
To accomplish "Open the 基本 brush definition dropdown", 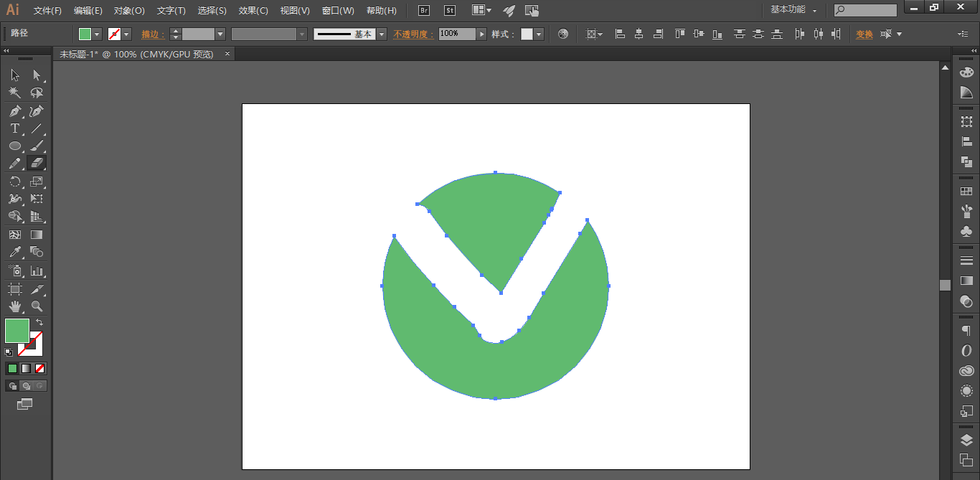I will [x=382, y=34].
